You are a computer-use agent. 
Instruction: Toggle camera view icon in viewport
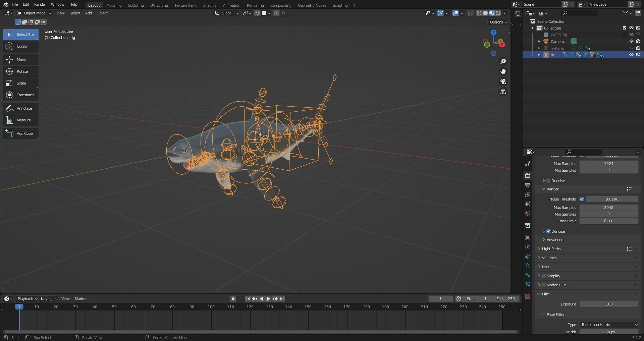point(503,81)
